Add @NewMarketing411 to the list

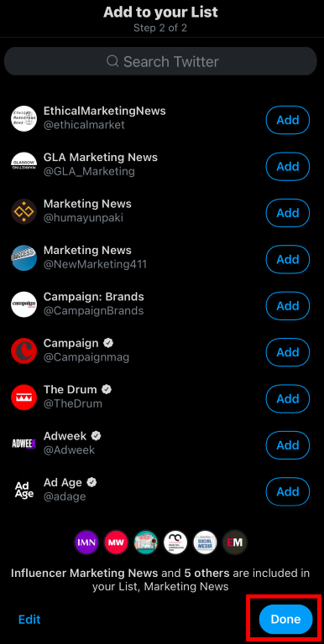pos(287,259)
